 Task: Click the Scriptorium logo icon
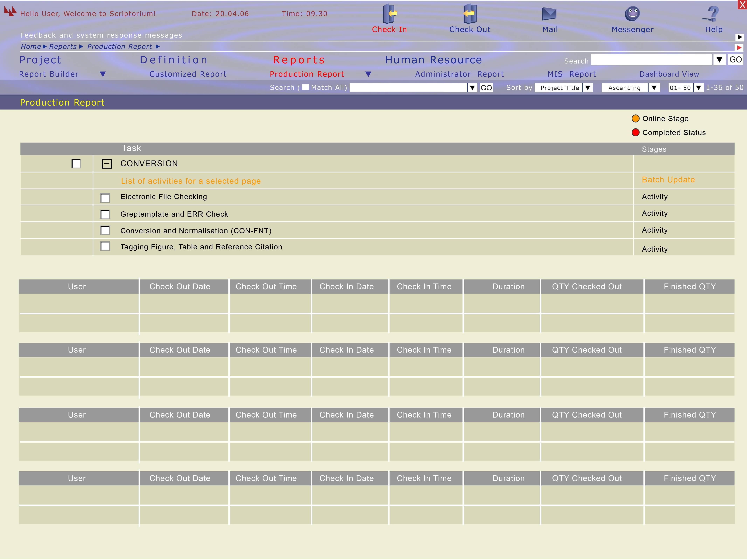(10, 12)
